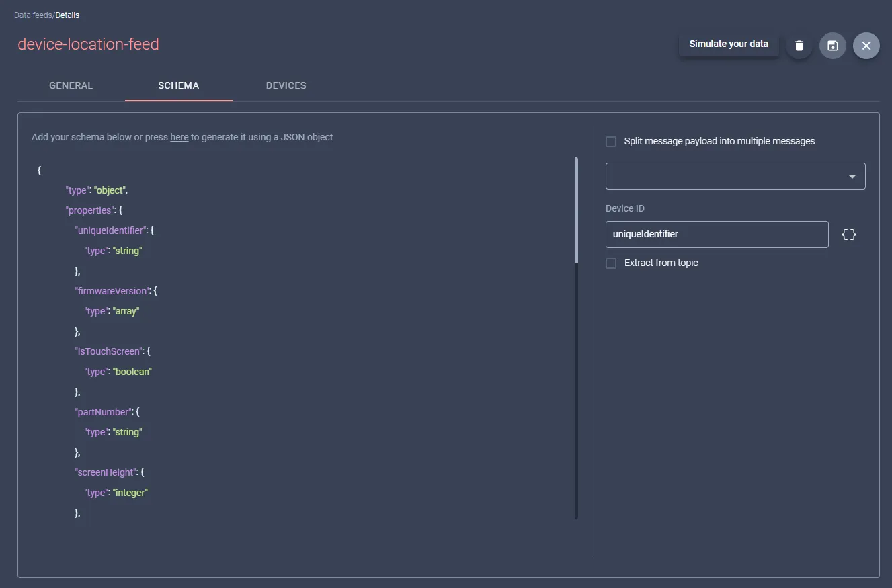This screenshot has height=588, width=892.
Task: Click the "properties" line in schema
Action: click(x=93, y=210)
